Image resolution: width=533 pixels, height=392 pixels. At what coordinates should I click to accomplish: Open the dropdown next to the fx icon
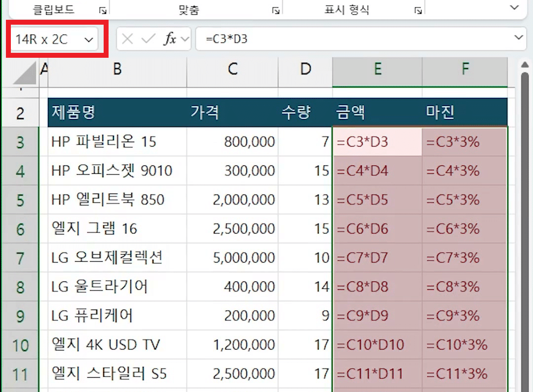185,39
